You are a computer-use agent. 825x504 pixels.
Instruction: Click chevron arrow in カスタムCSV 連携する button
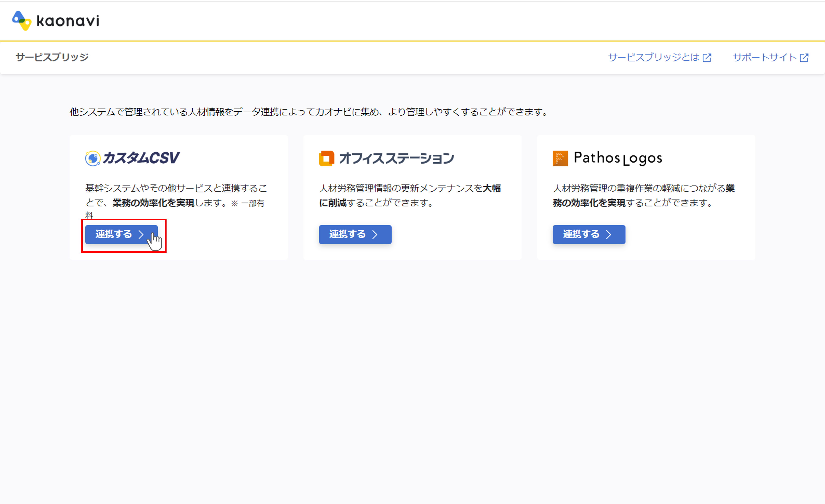(141, 234)
